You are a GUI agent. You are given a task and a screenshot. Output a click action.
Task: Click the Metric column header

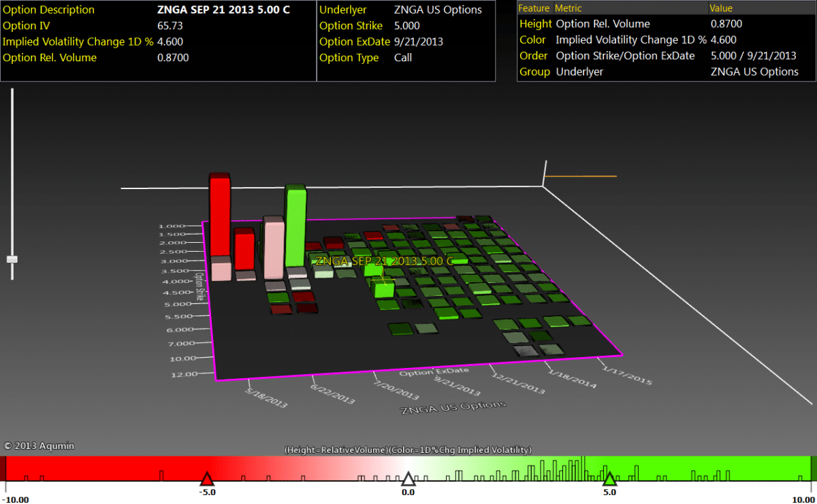pos(569,8)
